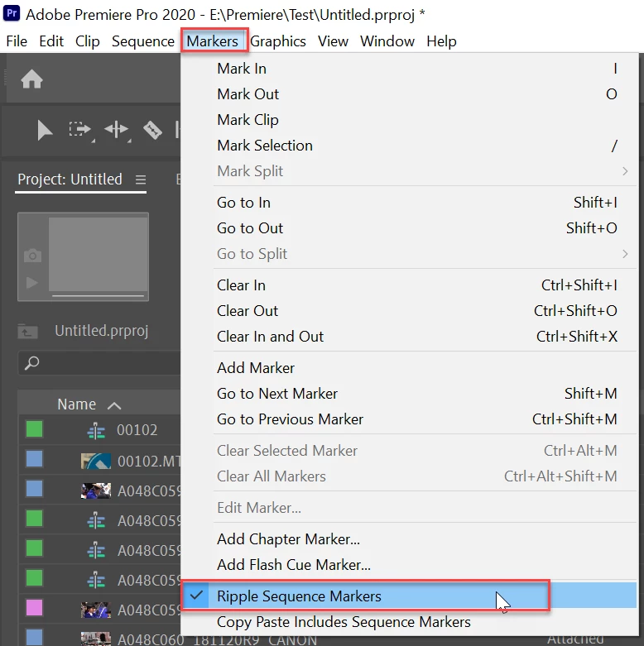The width and height of the screenshot is (644, 646).
Task: Choose Clear Out
Action: (410, 311)
